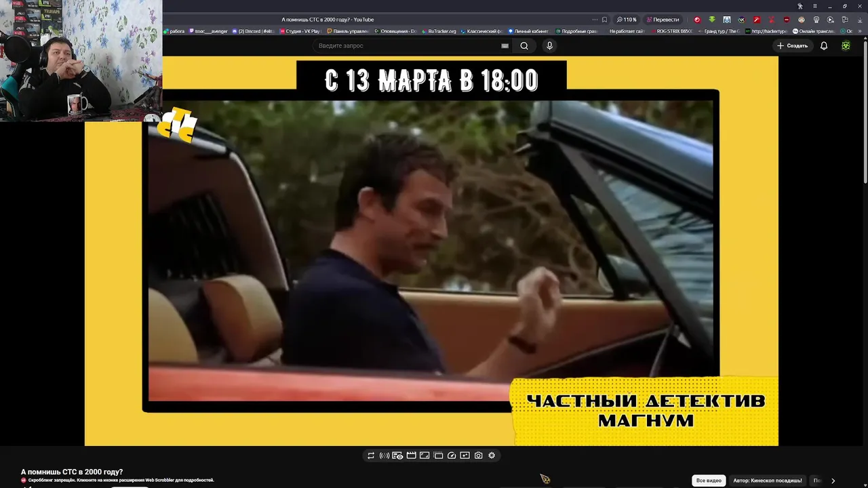Click the video title 'А помнишь СТС в 2000 году?'
Image resolution: width=868 pixels, height=488 pixels.
tap(72, 472)
